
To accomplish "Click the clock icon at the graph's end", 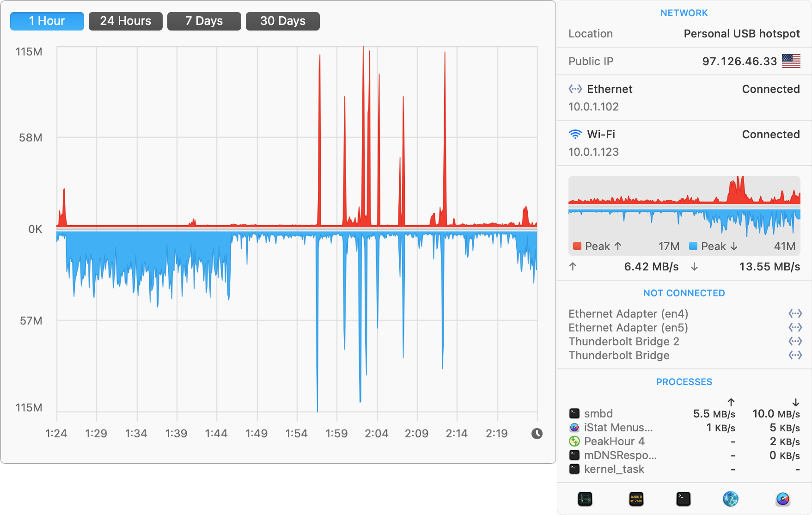I will 537,434.
